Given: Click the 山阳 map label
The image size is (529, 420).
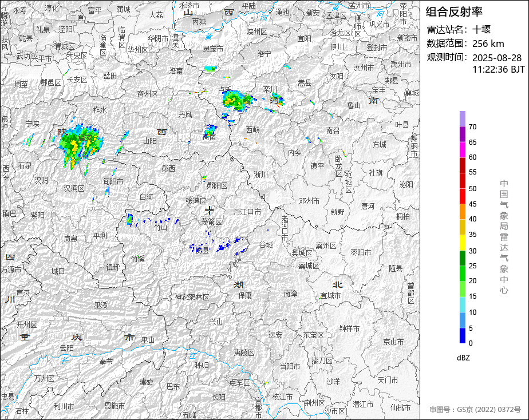Looking at the screenshot, I should click(x=150, y=141).
